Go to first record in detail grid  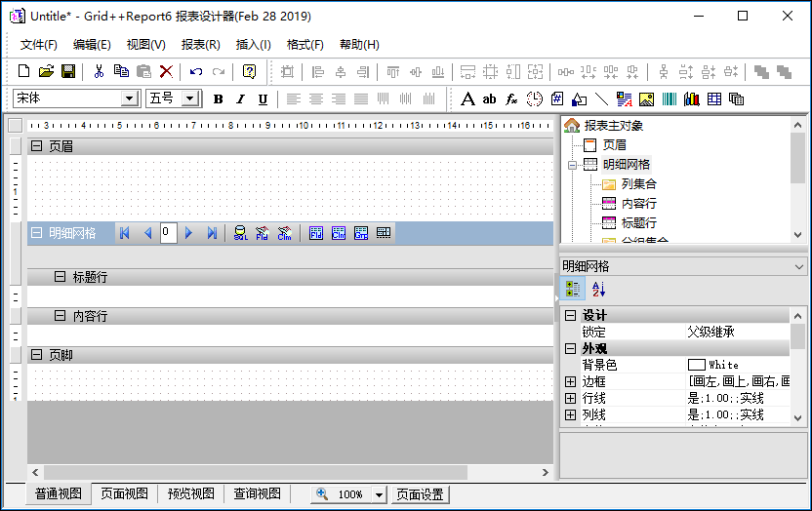coord(124,233)
